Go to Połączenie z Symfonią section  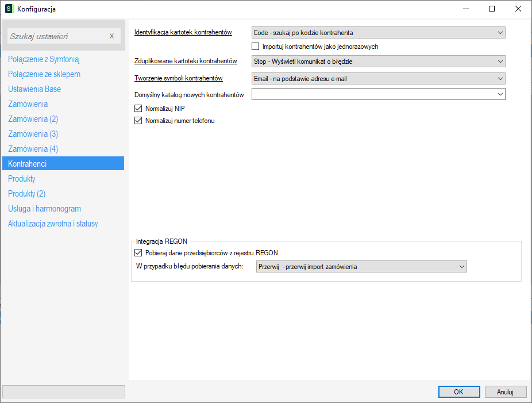coord(44,59)
